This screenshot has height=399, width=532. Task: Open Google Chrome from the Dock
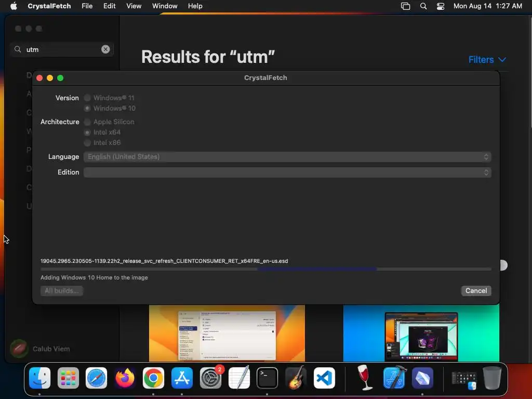(x=153, y=378)
